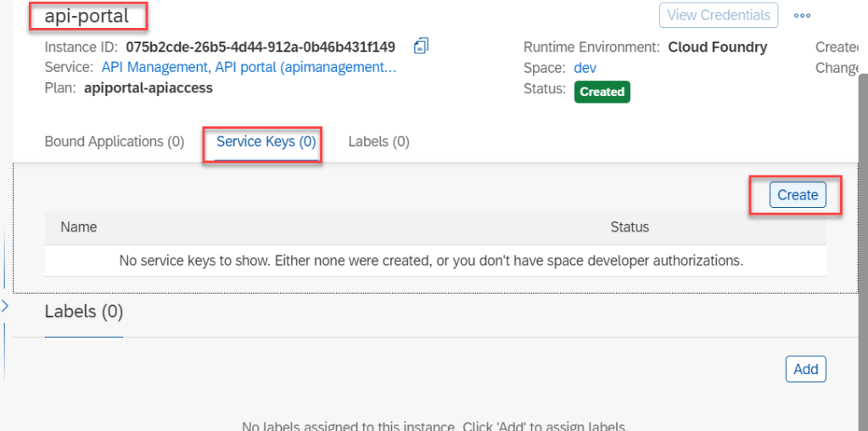Click the apiportal-apiaccess plan value

[x=148, y=87]
